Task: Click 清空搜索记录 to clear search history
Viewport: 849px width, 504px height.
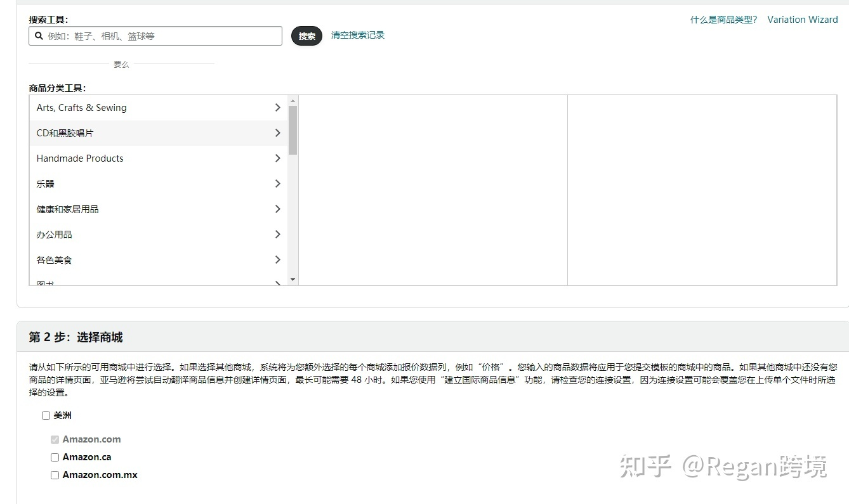Action: click(357, 36)
